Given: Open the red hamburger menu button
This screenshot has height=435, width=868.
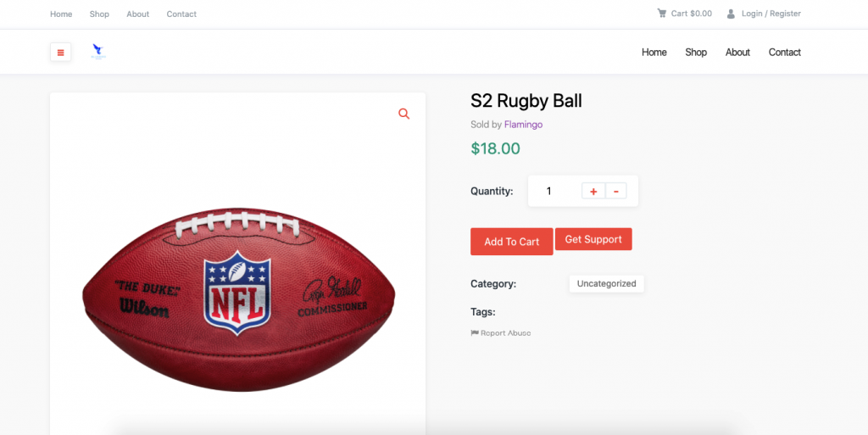Looking at the screenshot, I should pos(60,53).
